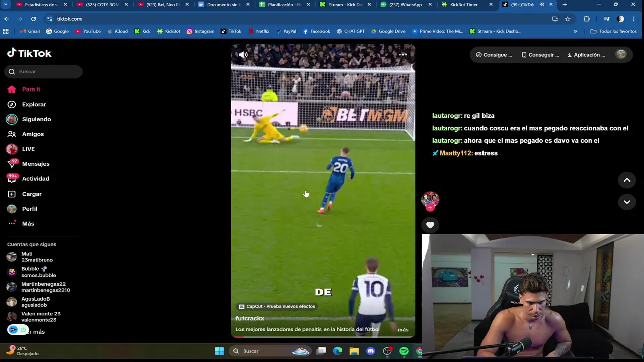644x362 pixels.
Task: Open the KickBot bookmark
Action: [169, 31]
